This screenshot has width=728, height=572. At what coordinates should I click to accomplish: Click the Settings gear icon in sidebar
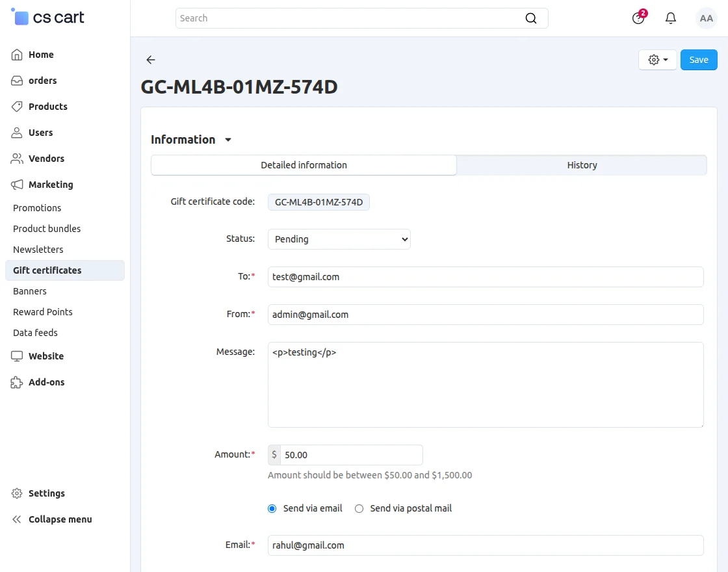point(17,493)
